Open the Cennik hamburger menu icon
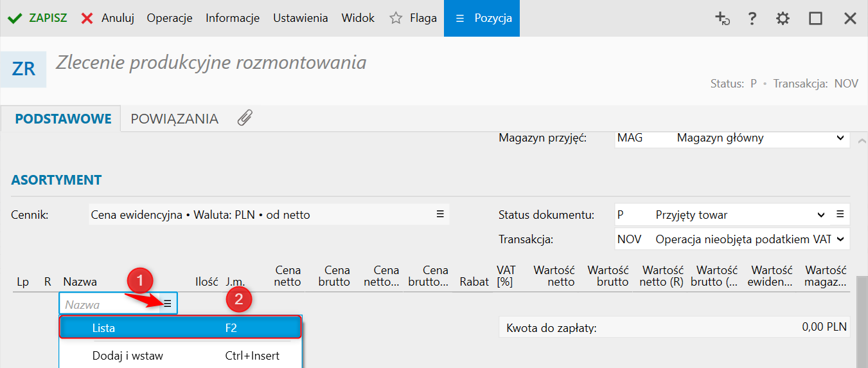The image size is (868, 368). click(x=440, y=214)
